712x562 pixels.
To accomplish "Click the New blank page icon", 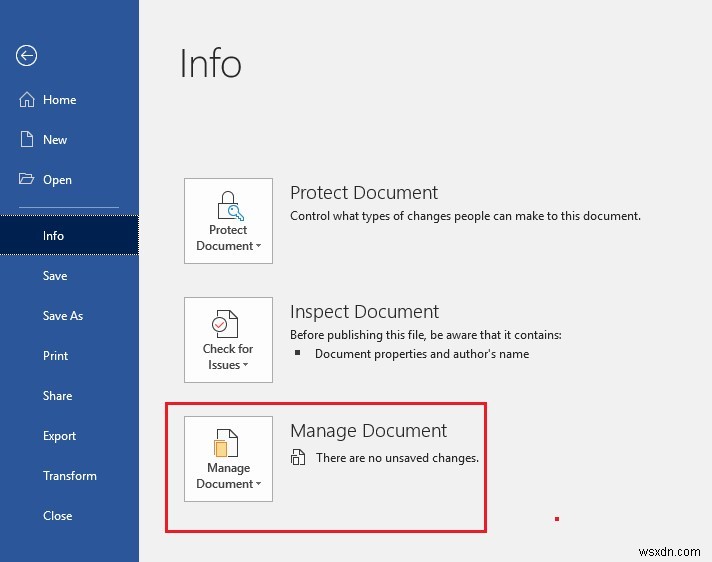I will (x=27, y=139).
